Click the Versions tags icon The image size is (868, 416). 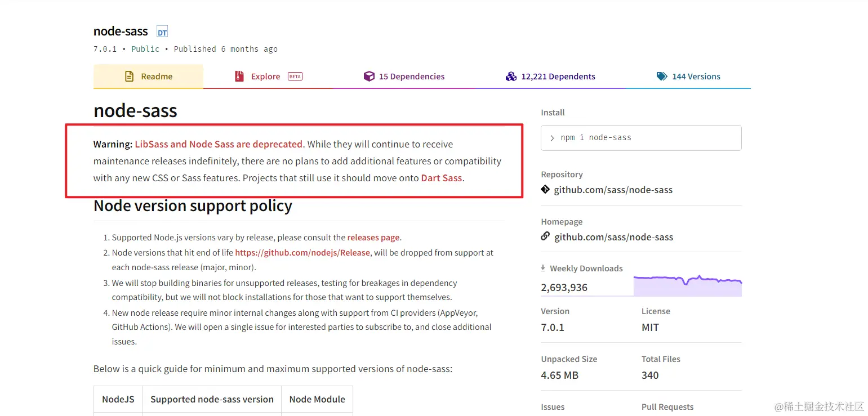click(x=662, y=77)
